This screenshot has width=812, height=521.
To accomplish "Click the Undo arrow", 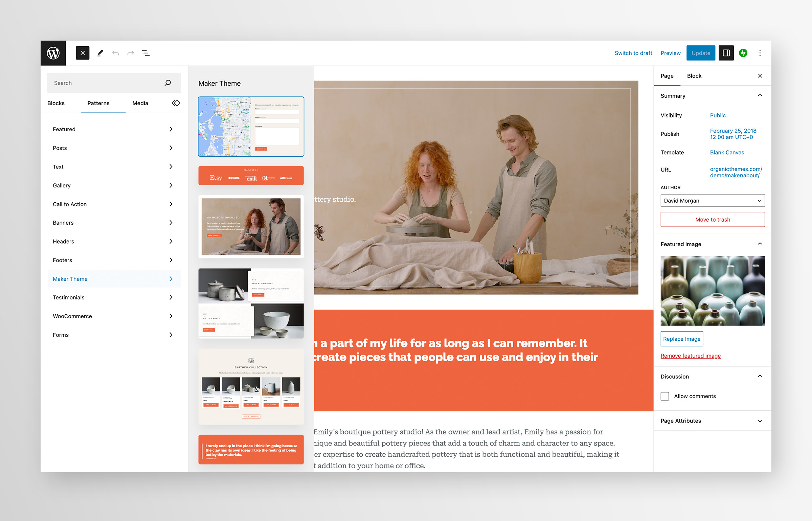I will coord(115,53).
